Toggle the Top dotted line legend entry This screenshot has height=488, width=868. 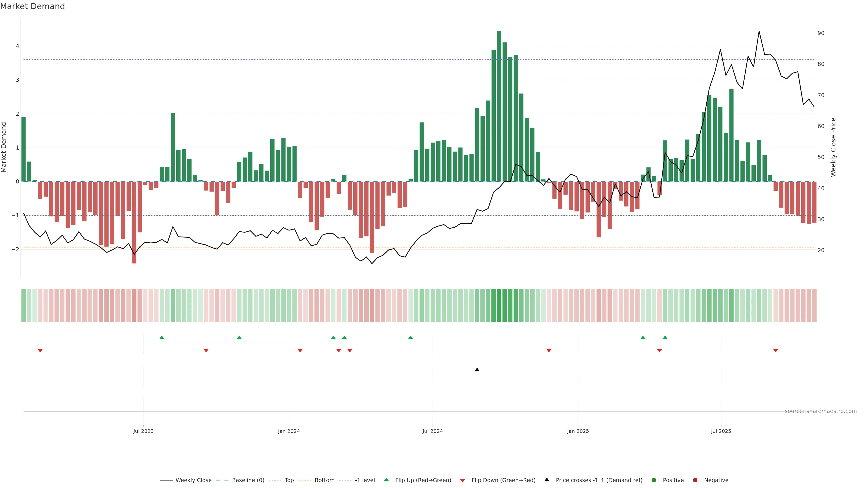coord(289,480)
